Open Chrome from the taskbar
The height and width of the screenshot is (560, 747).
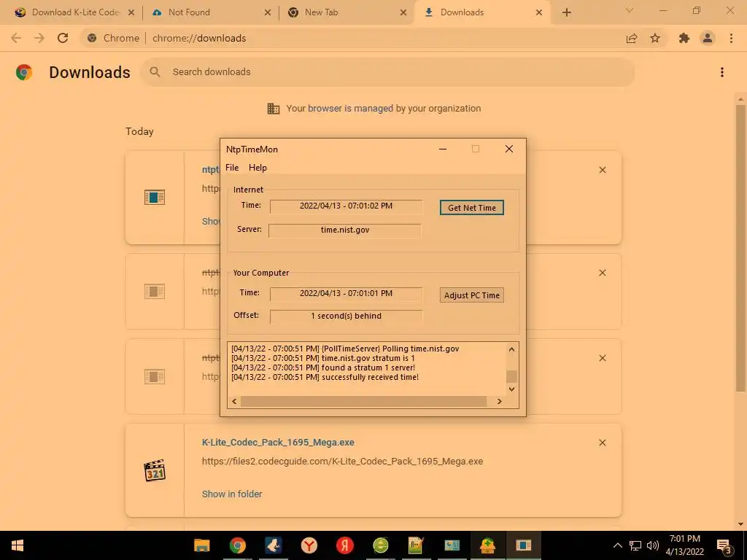point(237,545)
